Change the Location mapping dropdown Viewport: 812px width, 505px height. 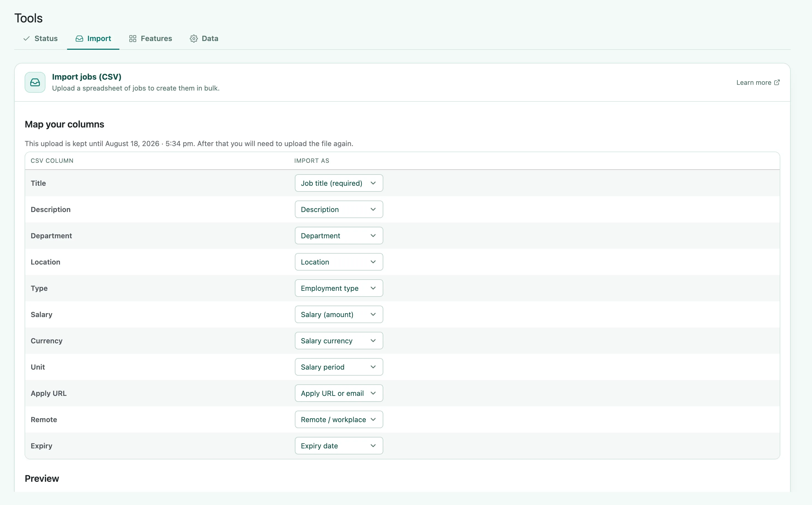click(339, 262)
